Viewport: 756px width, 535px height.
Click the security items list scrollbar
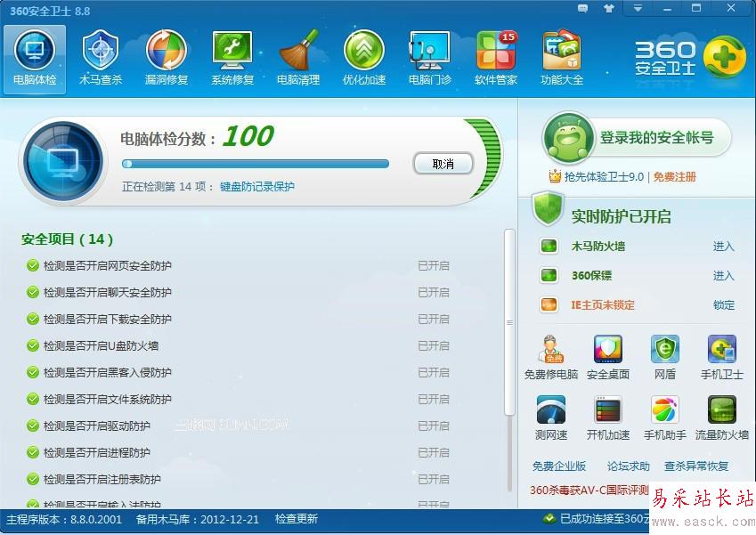point(509,322)
